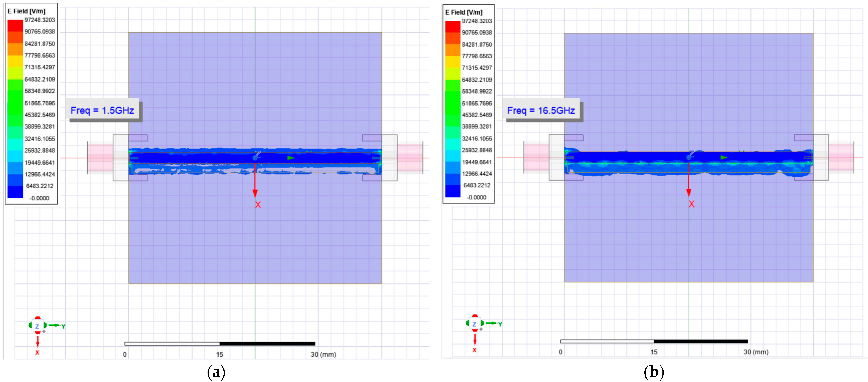This screenshot has width=868, height=382.
Task: Click the red swatch in the 1.5GHz legend
Action: [15, 26]
